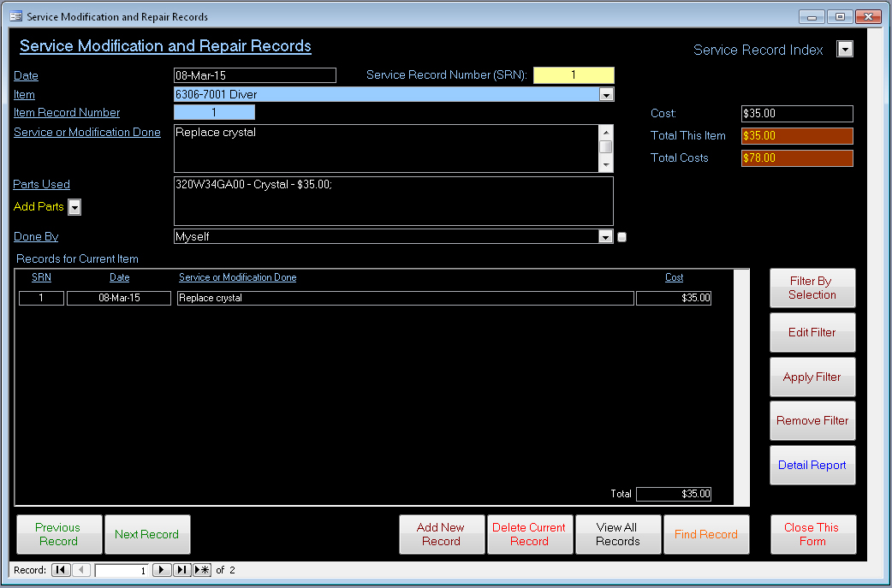Click Apply Filter button
Viewport: 892px width, 588px height.
coord(812,377)
